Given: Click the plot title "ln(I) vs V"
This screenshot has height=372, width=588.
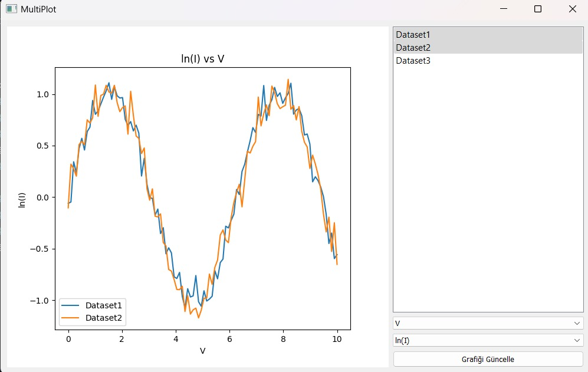Looking at the screenshot, I should click(202, 59).
